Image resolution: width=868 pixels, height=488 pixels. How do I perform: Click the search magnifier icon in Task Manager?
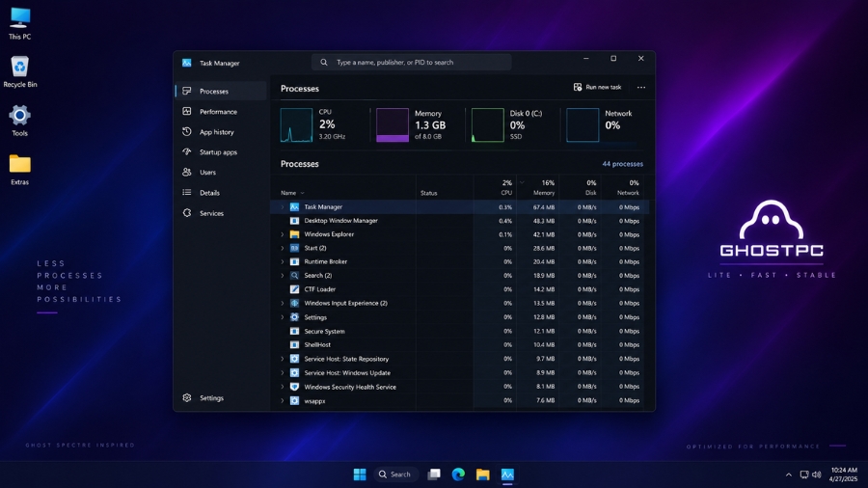click(324, 63)
